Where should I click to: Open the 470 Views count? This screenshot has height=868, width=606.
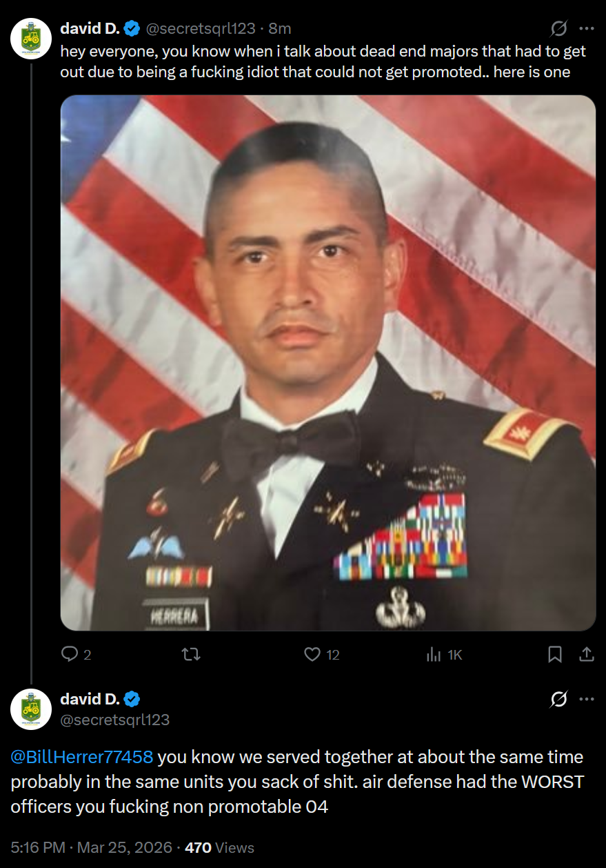click(220, 847)
